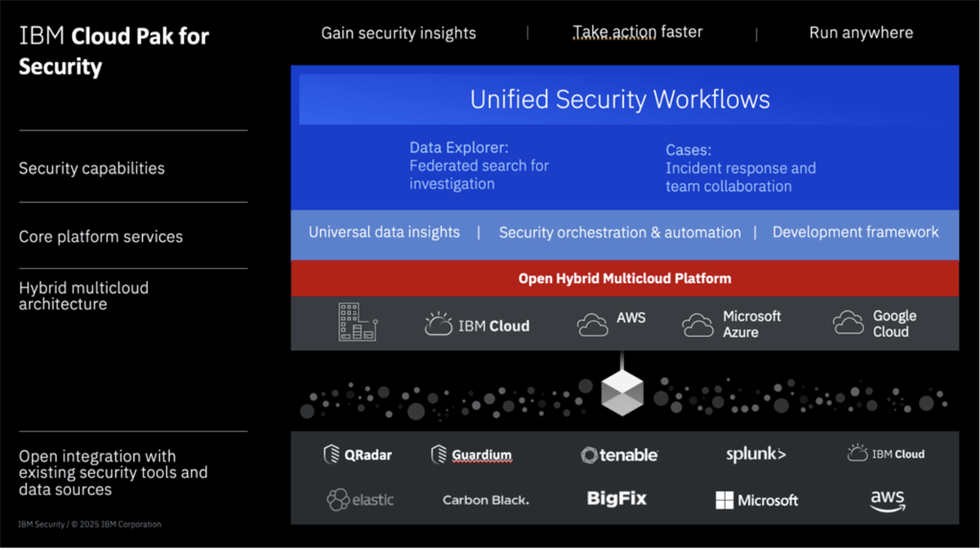The height and width of the screenshot is (550, 980).
Task: Click the Data Explorer federated search text
Action: pyautogui.click(x=479, y=166)
